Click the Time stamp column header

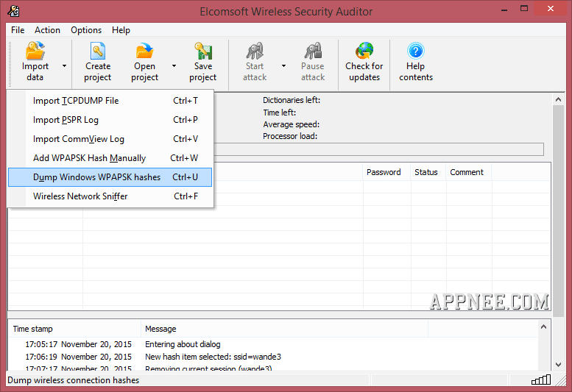74,329
